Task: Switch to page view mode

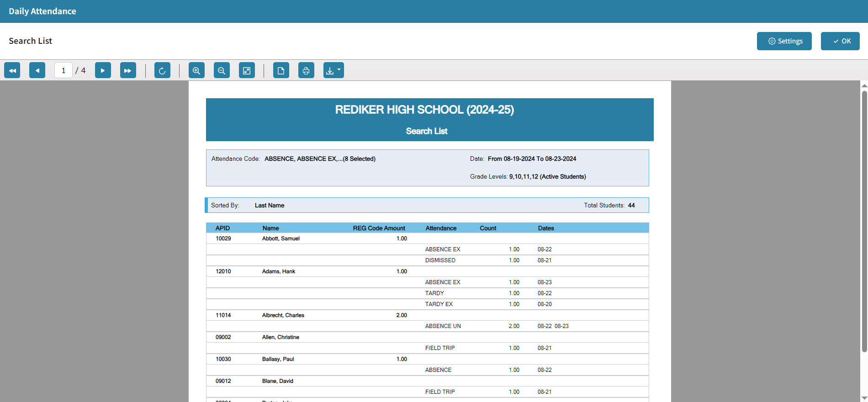Action: pos(281,70)
